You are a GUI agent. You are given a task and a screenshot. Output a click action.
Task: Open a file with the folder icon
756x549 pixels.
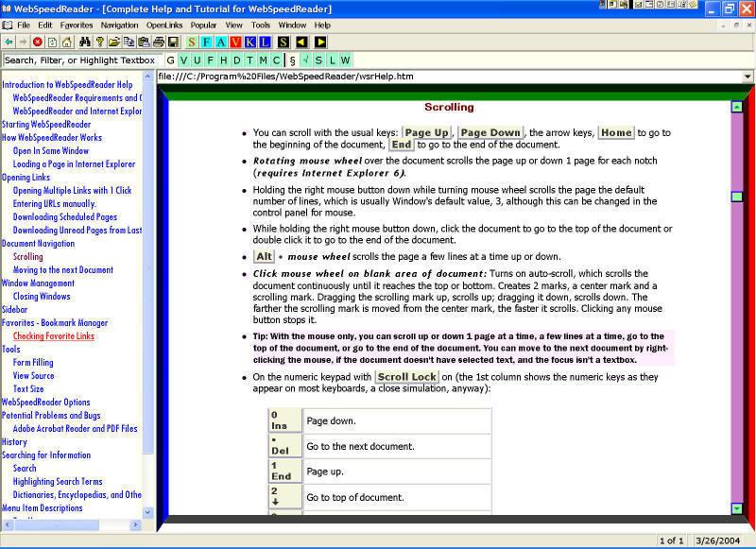coord(114,43)
